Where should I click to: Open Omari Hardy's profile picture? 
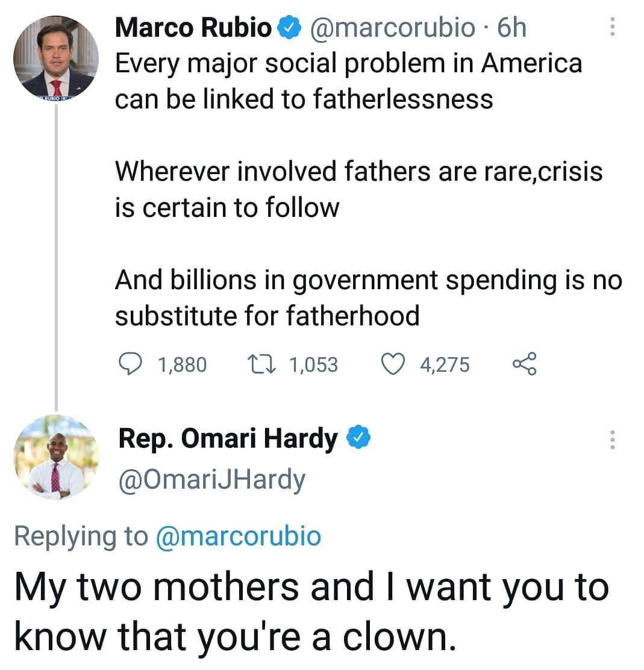click(55, 457)
